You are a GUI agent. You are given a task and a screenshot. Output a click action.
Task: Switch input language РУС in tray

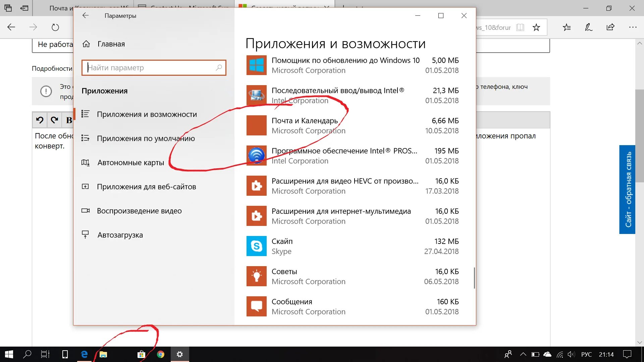pos(586,354)
